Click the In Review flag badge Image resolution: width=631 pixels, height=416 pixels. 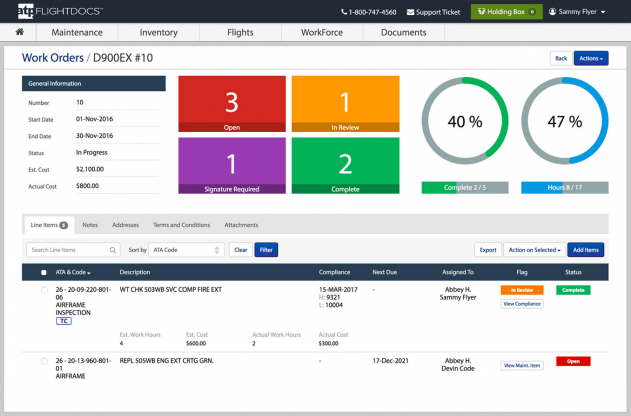click(521, 290)
